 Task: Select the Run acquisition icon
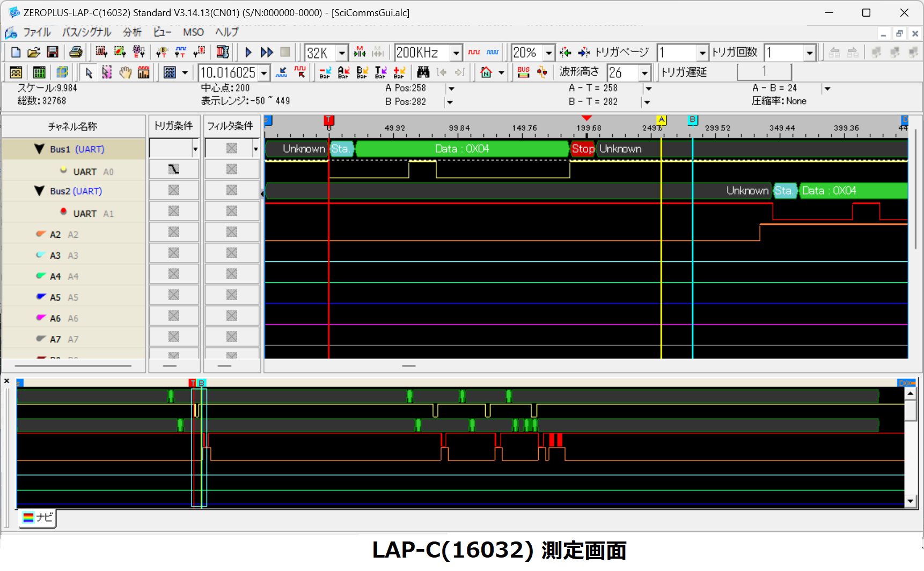coord(248,52)
